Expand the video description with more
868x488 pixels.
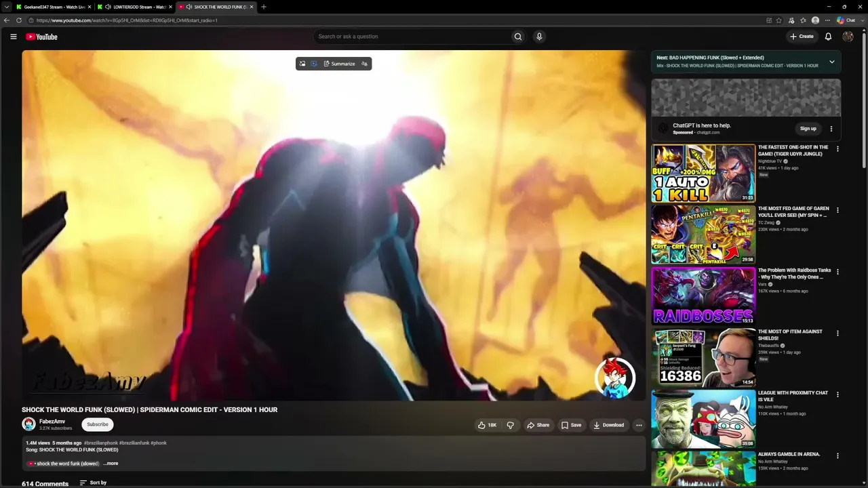[111, 464]
